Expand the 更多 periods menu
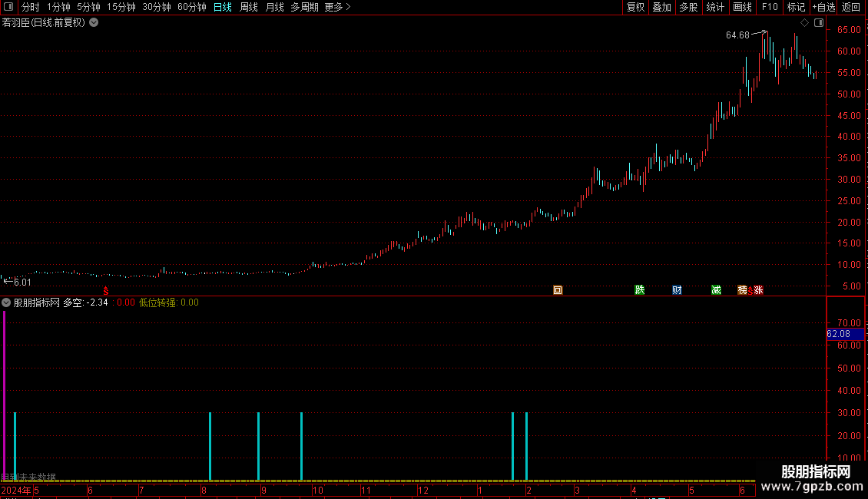The height and width of the screenshot is (499, 868). coord(337,7)
